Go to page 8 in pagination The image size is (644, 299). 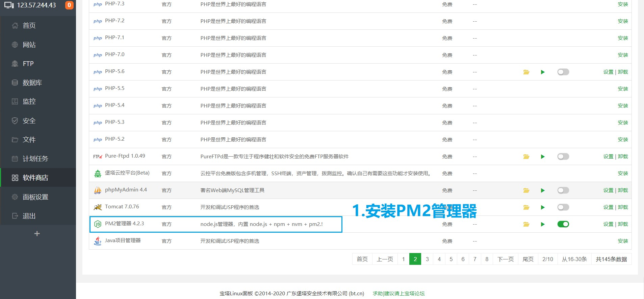coord(487,259)
